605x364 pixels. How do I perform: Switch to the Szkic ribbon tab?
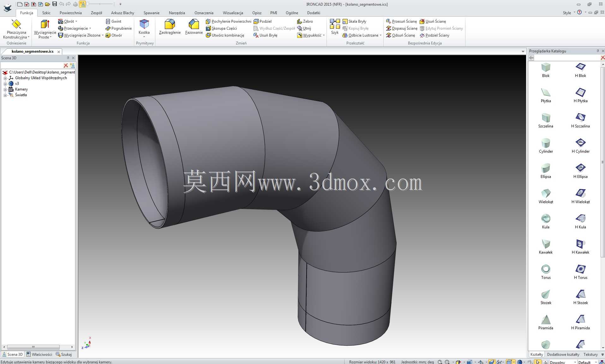46,13
